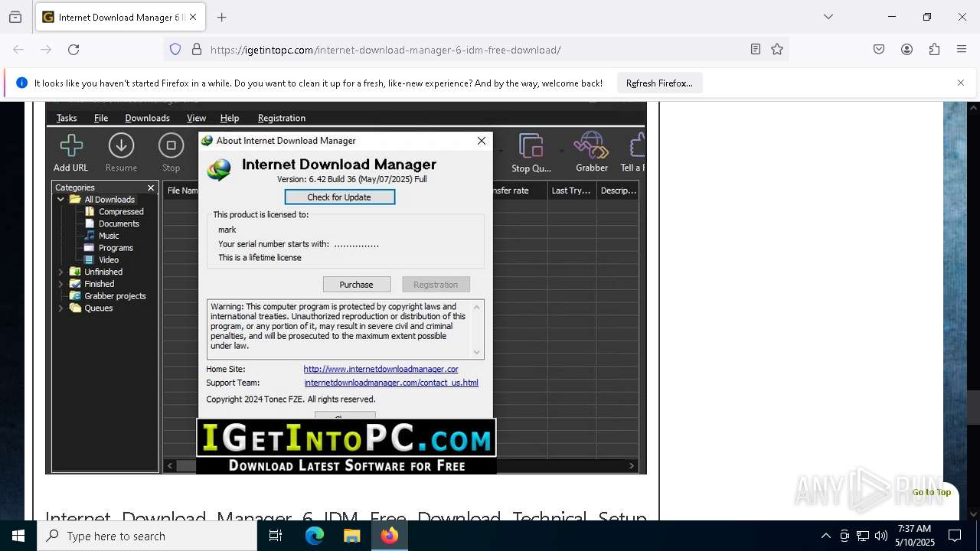
Task: Focus the igetintopc.com address bar
Action: click(475, 50)
